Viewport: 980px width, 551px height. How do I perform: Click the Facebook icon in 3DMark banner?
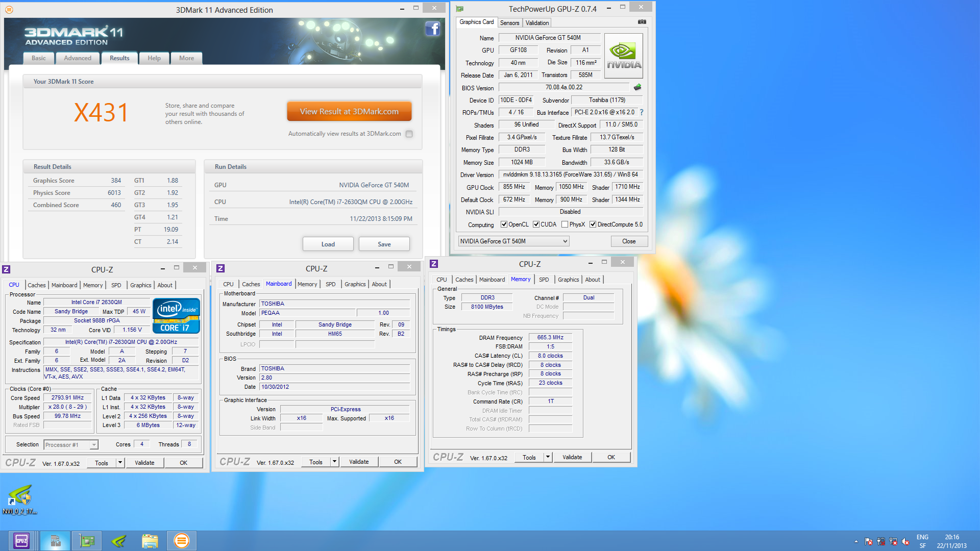tap(432, 29)
